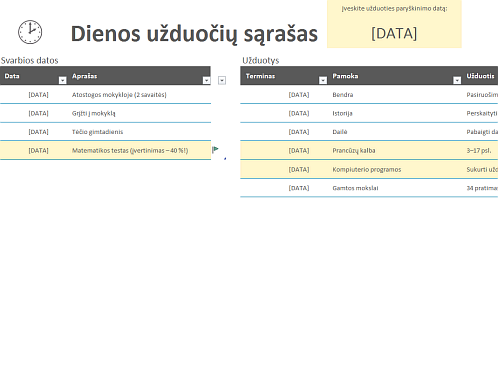Open the Data column filter dropdown
Image resolution: width=498 pixels, height=382 pixels.
(x=62, y=80)
